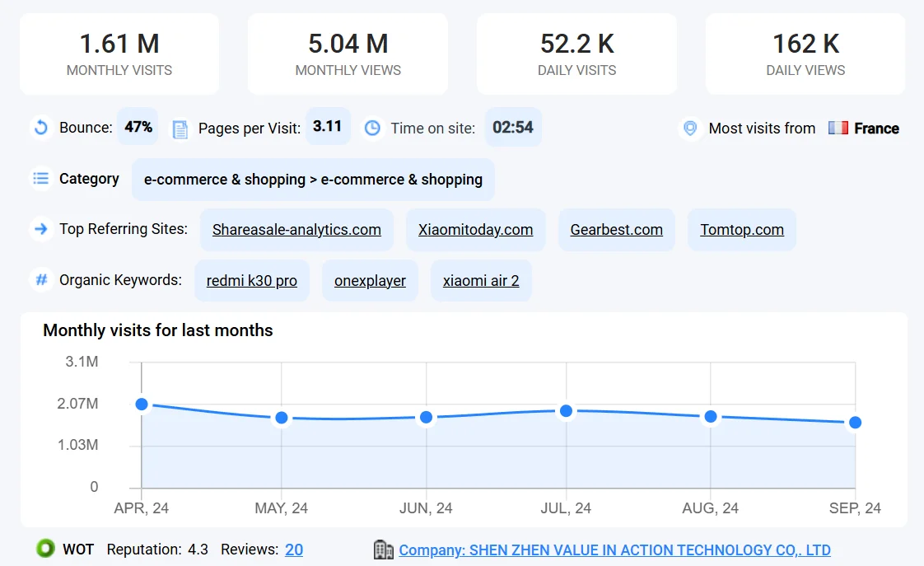Click the France flag icon
The image size is (924, 566).
[x=838, y=128]
